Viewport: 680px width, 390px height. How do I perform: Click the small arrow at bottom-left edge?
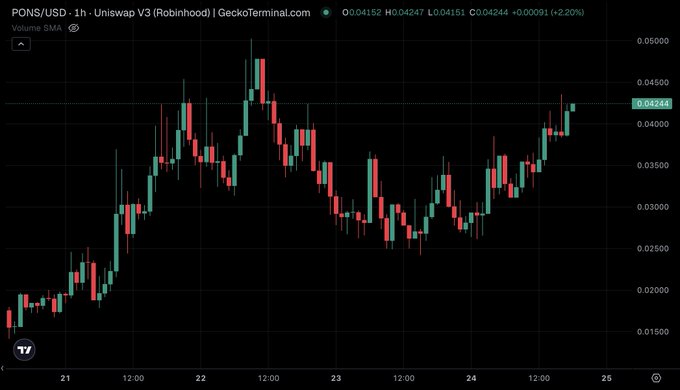click(x=2, y=368)
